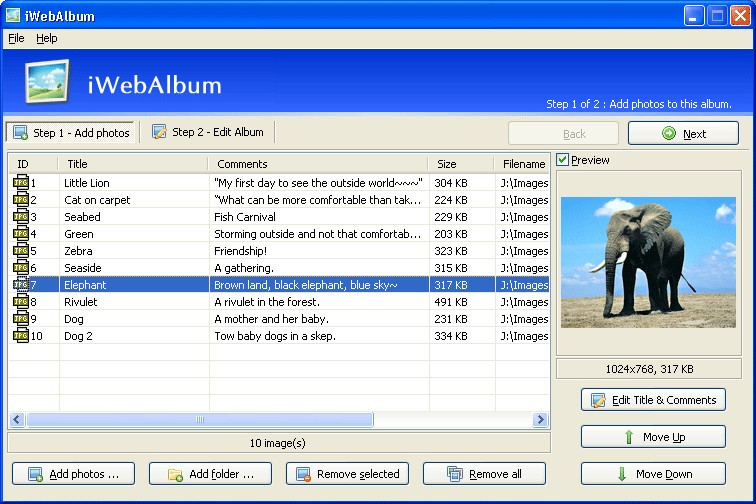Viewport: 756px width, 504px height.
Task: Close the iWebAlbum window
Action: click(x=740, y=15)
